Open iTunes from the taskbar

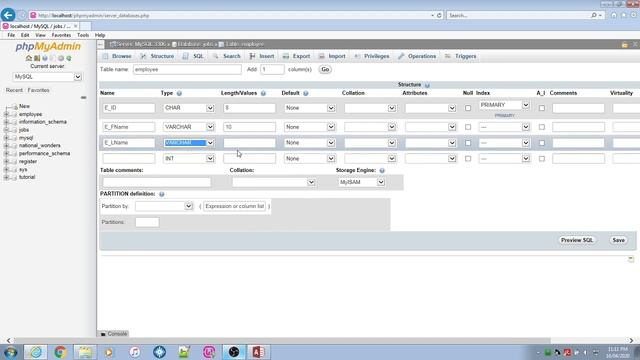[x=135, y=352]
